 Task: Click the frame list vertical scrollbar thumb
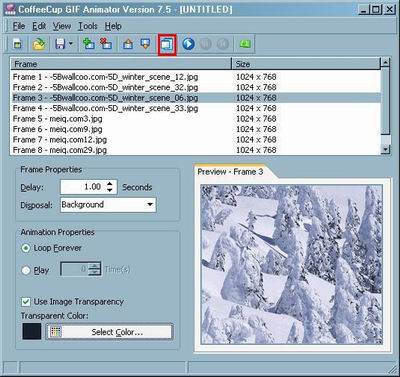tap(385, 101)
